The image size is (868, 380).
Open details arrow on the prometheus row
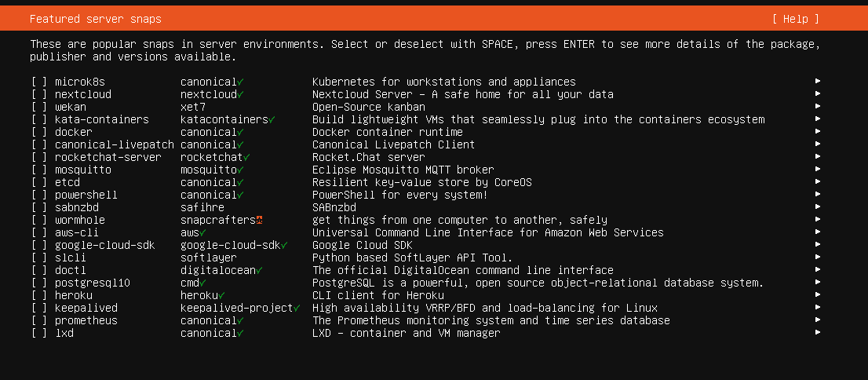coord(818,321)
